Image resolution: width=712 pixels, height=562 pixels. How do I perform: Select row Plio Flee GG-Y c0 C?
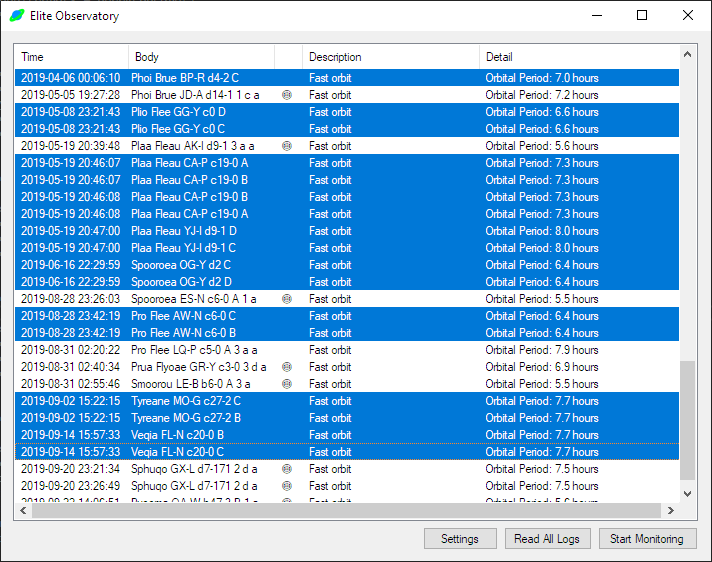coord(347,129)
